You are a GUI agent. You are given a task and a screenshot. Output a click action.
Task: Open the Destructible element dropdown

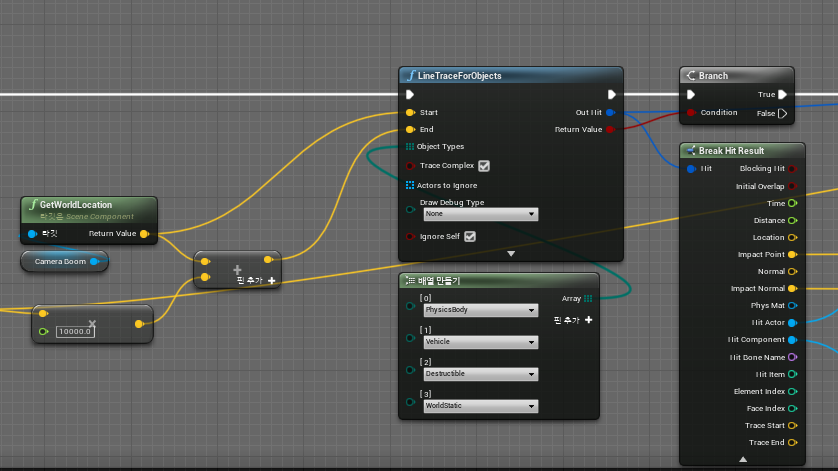(480, 374)
